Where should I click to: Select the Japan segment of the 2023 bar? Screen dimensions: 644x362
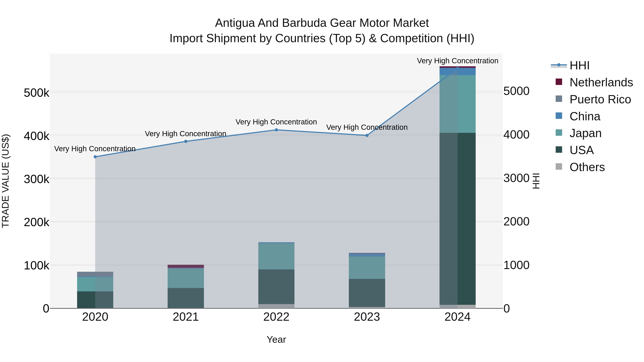[x=367, y=268]
